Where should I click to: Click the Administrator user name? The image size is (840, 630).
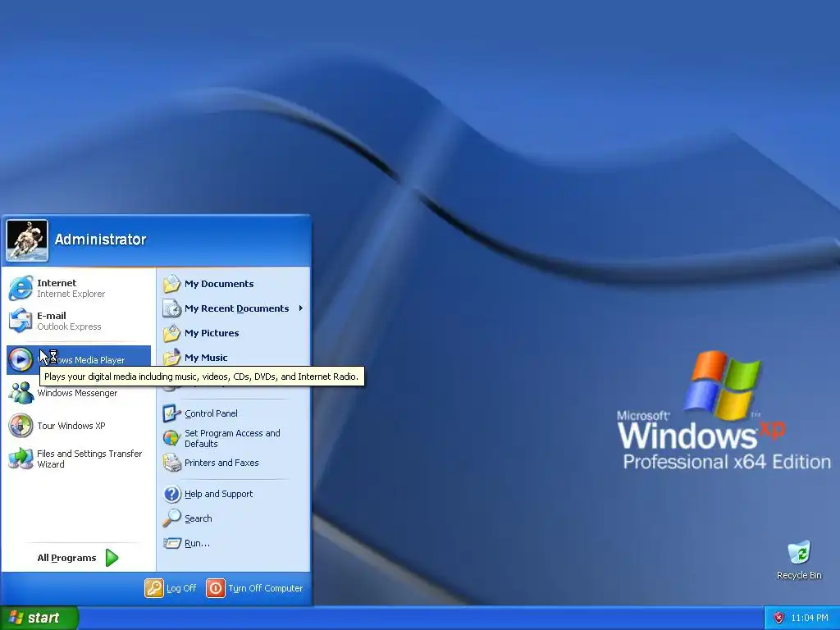click(100, 240)
